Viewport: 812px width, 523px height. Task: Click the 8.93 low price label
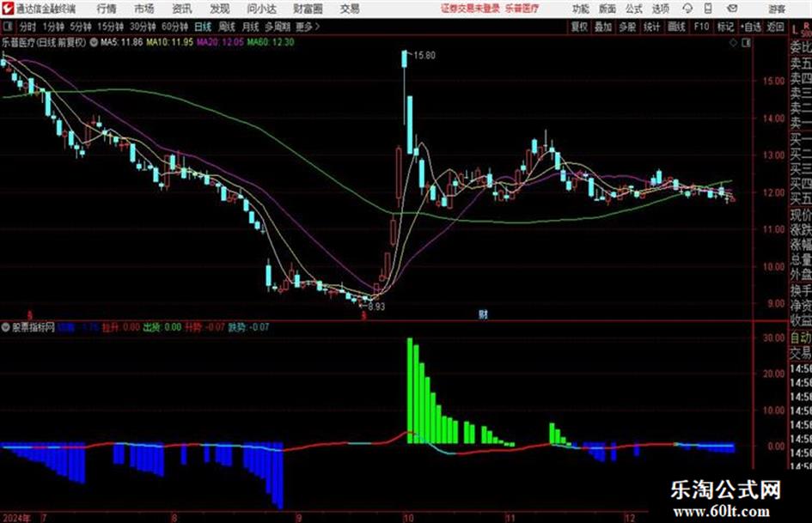376,306
